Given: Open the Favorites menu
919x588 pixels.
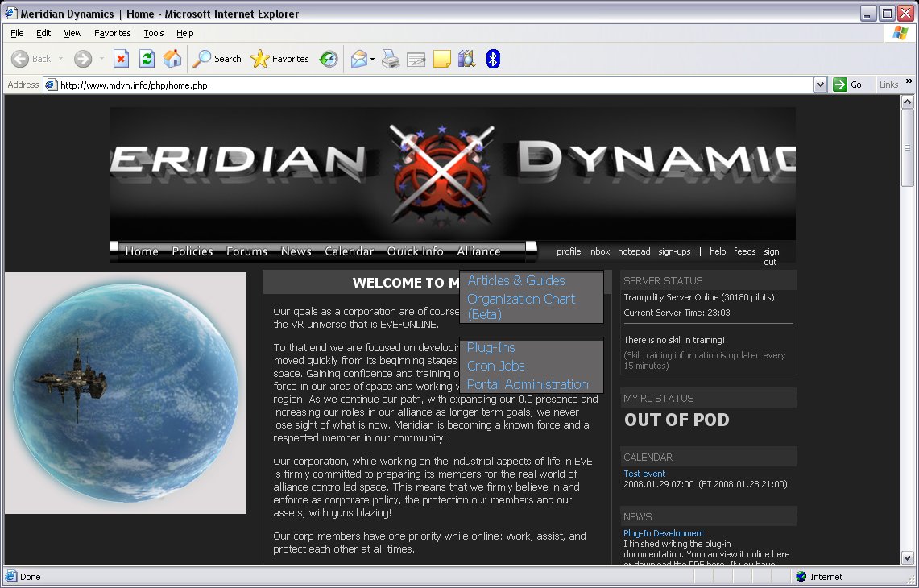Looking at the screenshot, I should 112,33.
